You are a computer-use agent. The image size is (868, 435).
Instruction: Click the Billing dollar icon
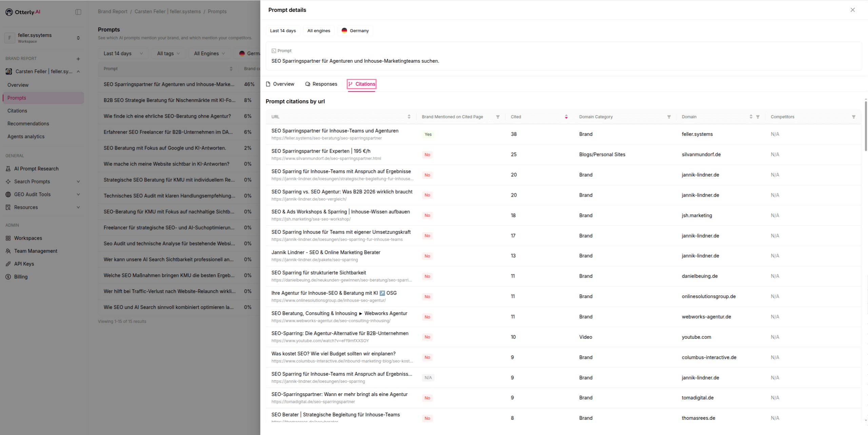(x=8, y=277)
